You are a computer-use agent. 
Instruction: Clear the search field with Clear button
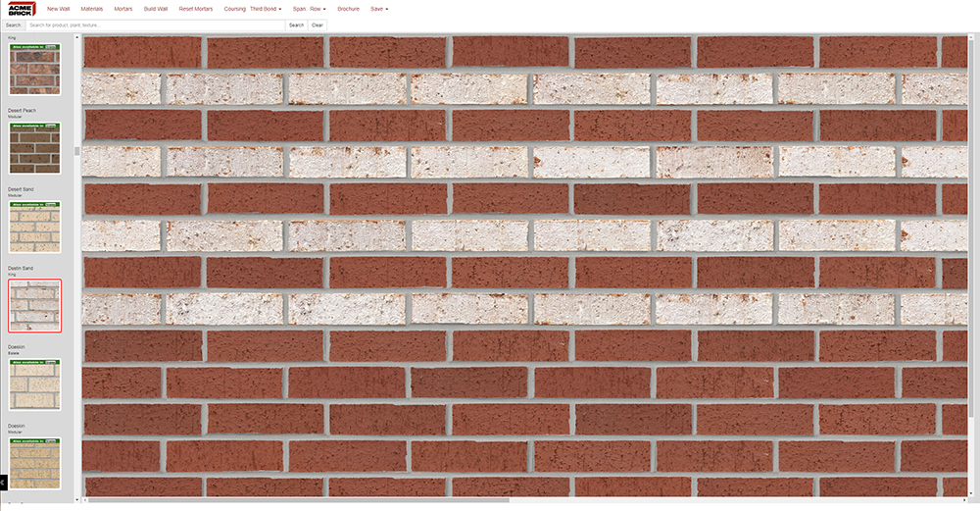[318, 25]
